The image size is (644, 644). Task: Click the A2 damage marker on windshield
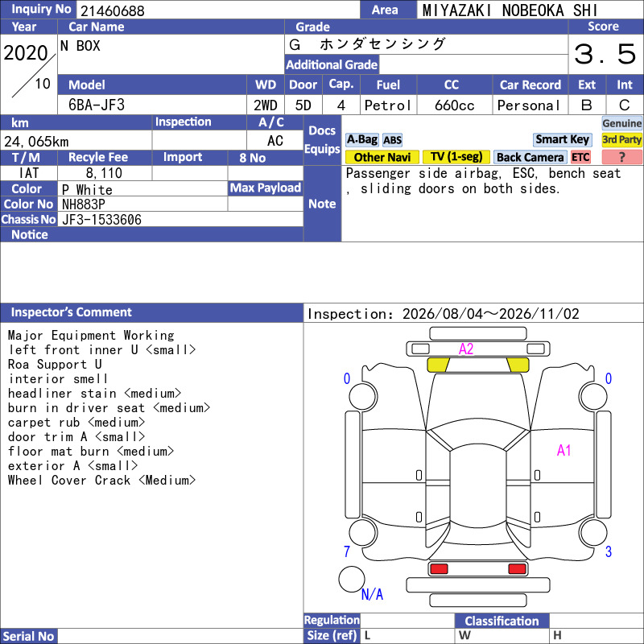pyautogui.click(x=466, y=349)
